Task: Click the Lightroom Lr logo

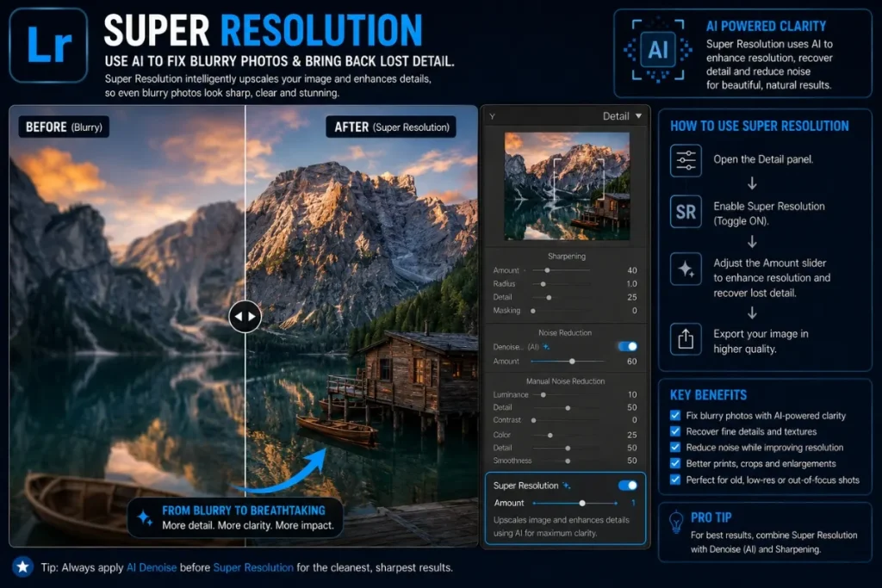Action: (48, 46)
